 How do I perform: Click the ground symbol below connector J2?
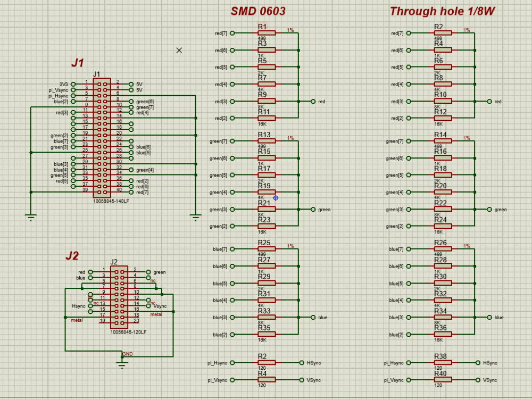tap(122, 364)
